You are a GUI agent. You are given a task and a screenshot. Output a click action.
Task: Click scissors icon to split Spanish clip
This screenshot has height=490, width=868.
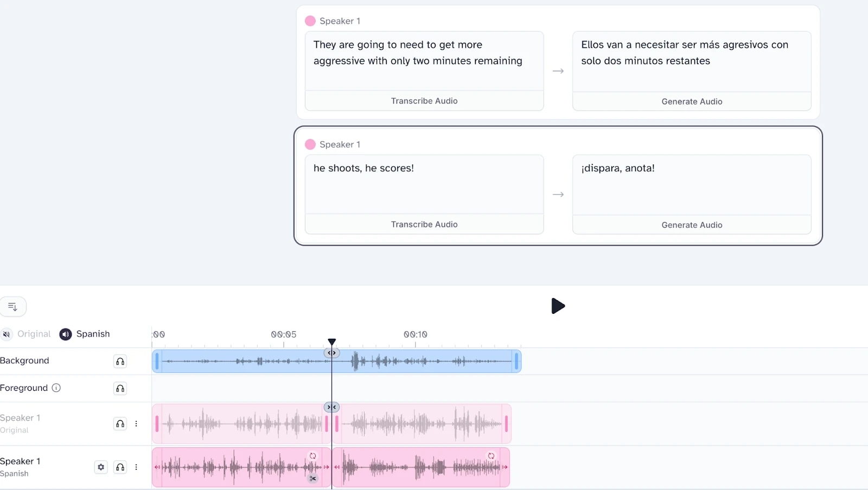click(x=312, y=478)
